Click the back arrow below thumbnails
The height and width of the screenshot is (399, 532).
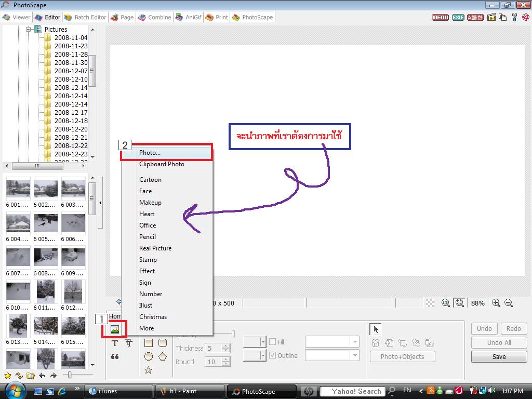tap(42, 376)
